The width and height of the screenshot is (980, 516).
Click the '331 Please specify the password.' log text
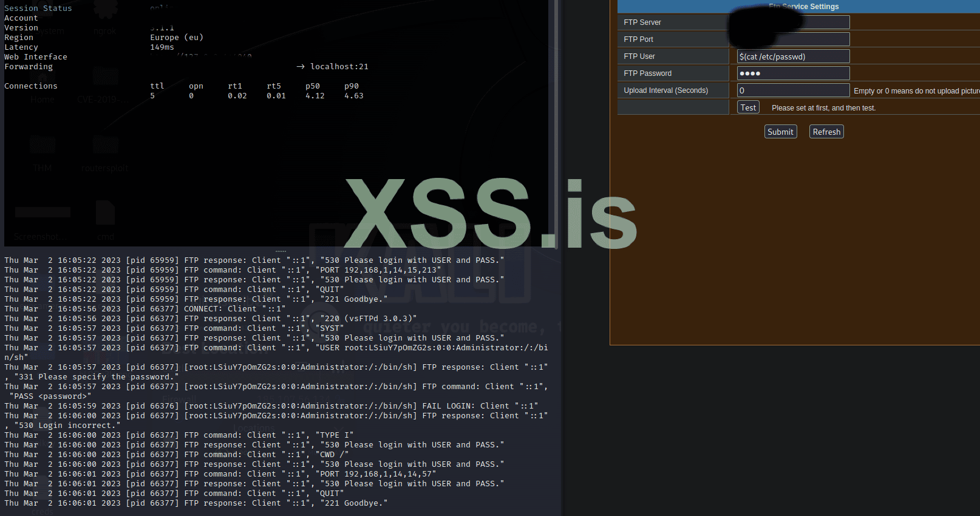click(x=97, y=377)
